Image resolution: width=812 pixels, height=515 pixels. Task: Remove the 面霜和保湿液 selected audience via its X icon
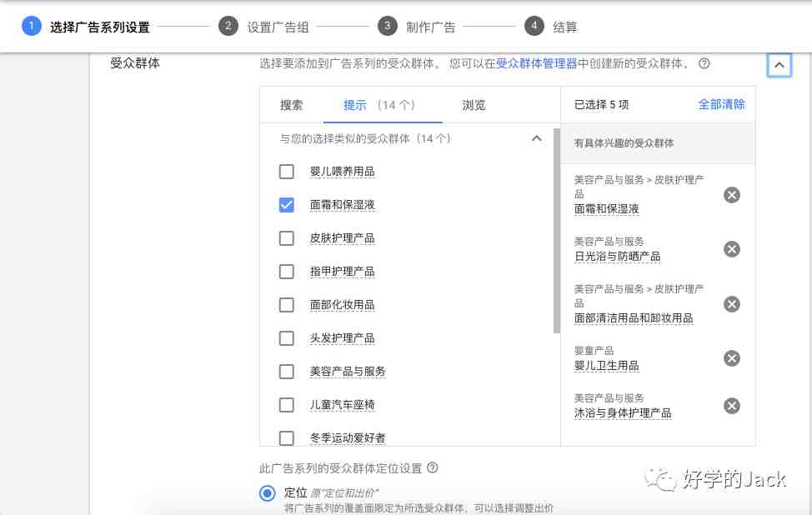click(x=731, y=195)
